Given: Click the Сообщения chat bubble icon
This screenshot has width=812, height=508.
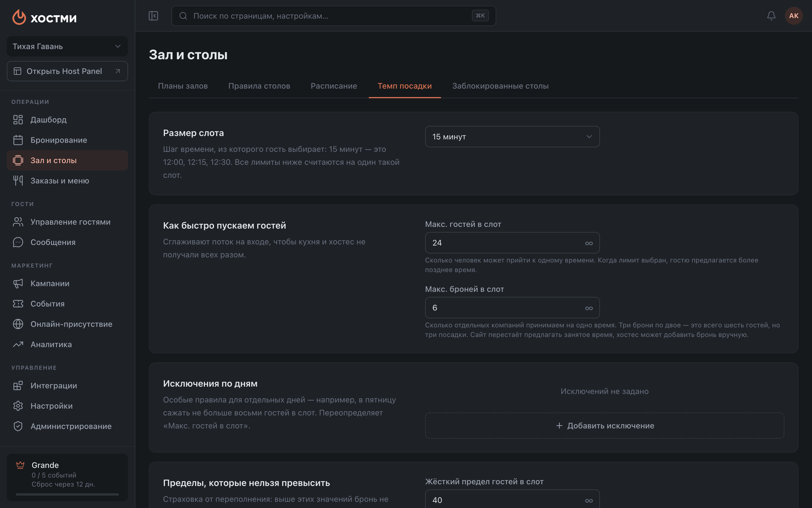Looking at the screenshot, I should (x=18, y=242).
